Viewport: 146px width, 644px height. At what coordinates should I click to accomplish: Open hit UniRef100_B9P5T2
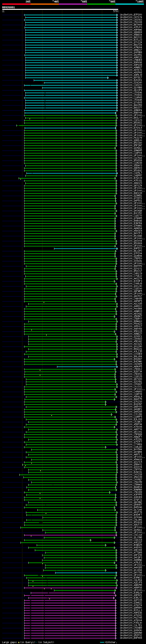pyautogui.click(x=131, y=249)
